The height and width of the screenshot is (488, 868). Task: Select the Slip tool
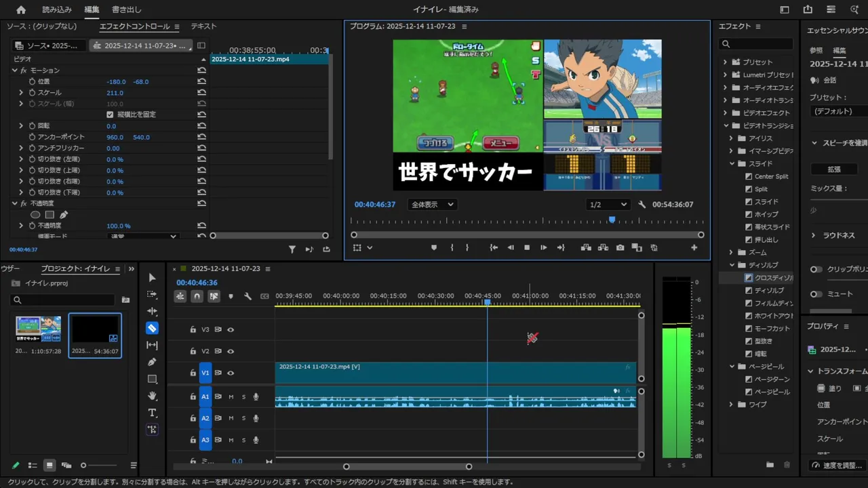pos(152,345)
